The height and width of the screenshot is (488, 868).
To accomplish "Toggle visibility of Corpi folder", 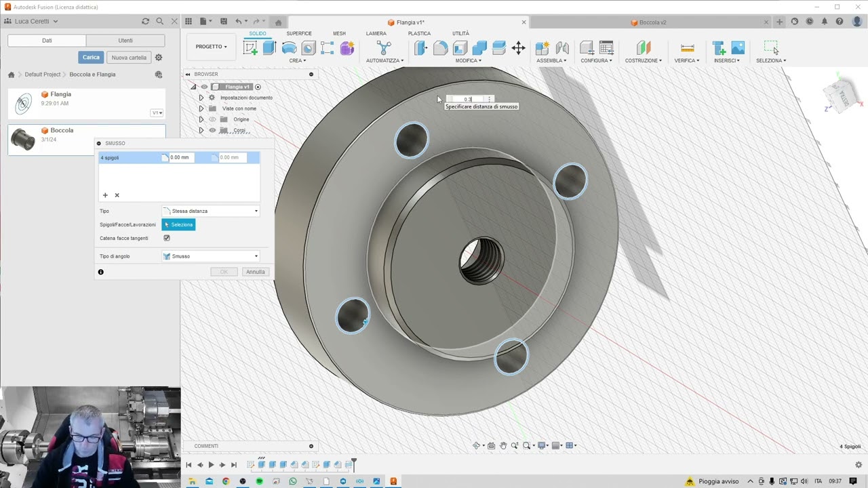I will (212, 130).
